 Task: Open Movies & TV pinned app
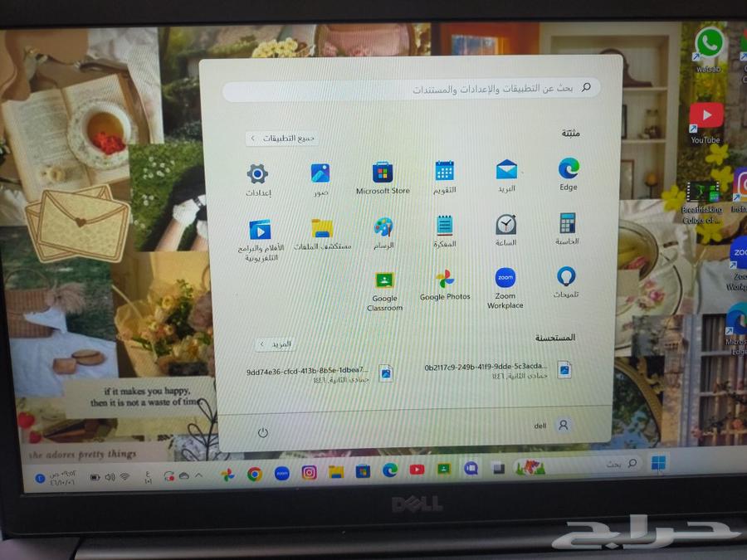pos(261,241)
